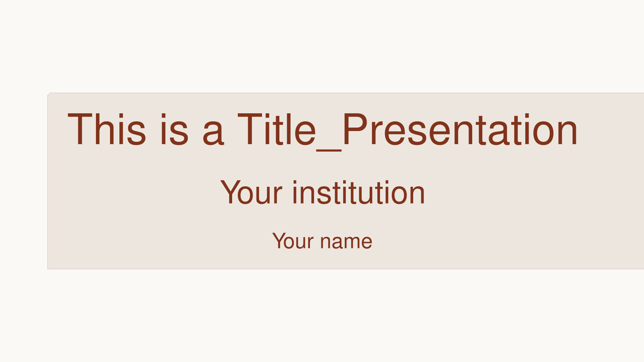
Task: Click the word "This" in the title
Action: (107, 129)
